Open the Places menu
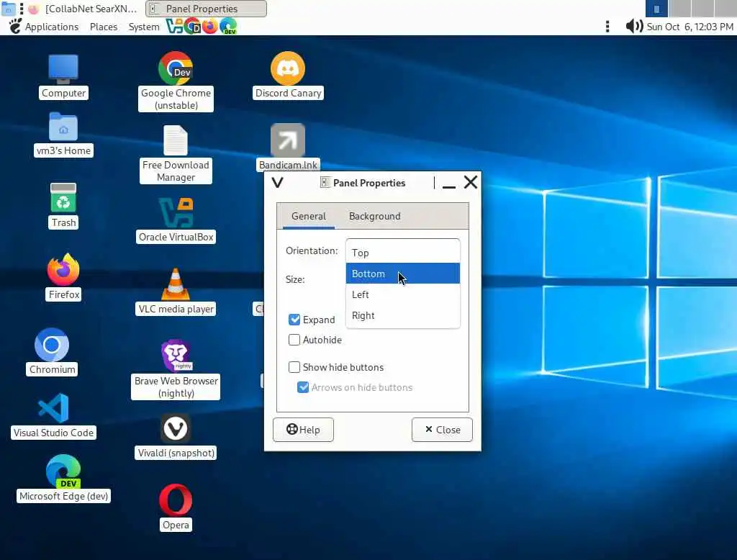 [x=104, y=27]
